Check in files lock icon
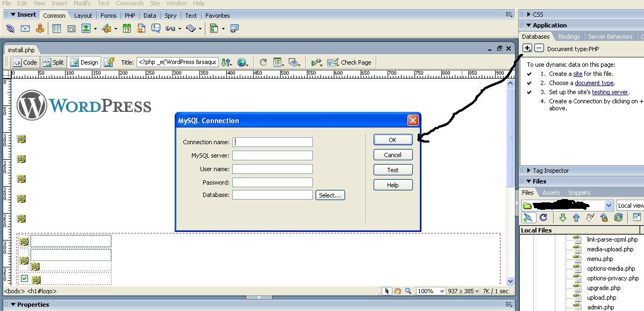The image size is (644, 311). coord(604,217)
